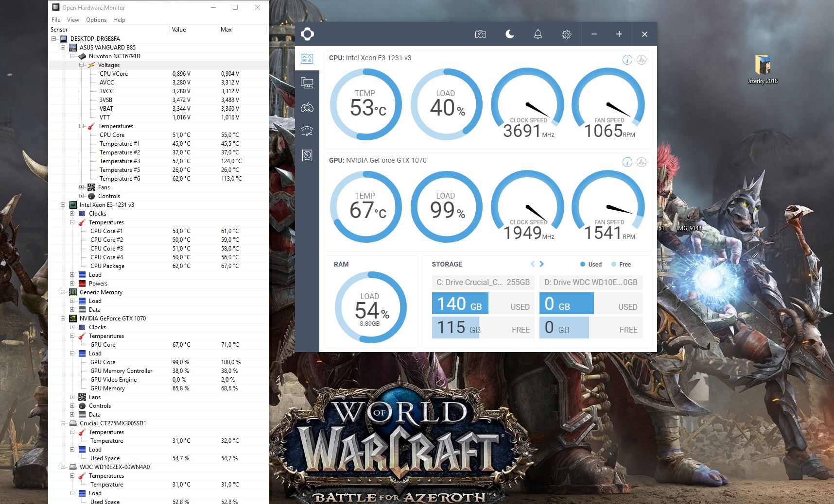Click the lightning icon beside Voltages
Image resolution: width=834 pixels, height=504 pixels.
[91, 65]
